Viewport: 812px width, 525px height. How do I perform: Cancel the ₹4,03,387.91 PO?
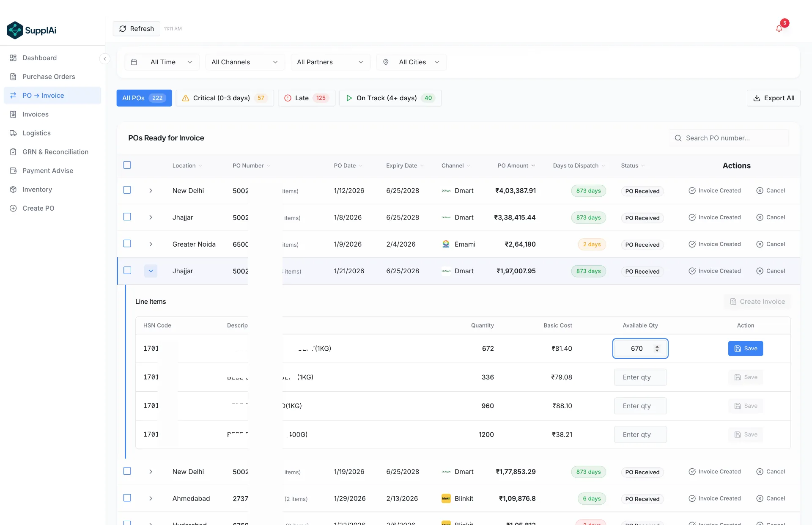tap(771, 191)
